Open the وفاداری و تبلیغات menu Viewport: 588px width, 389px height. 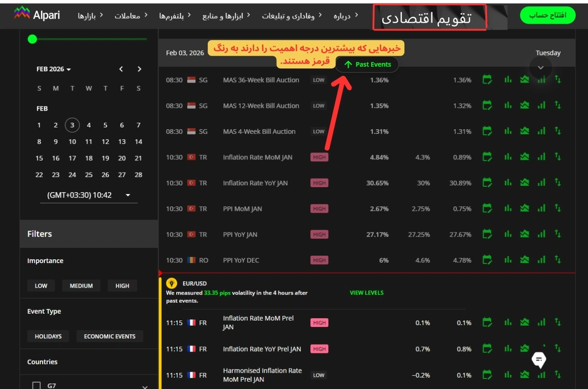tap(291, 16)
